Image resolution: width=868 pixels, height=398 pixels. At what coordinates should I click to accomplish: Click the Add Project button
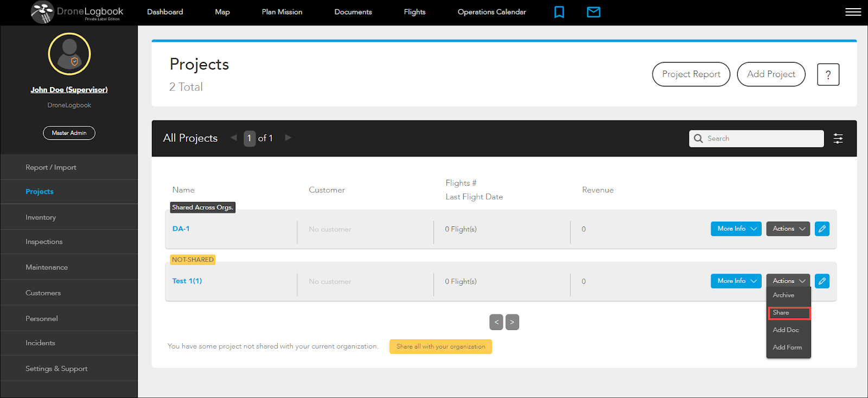coord(771,74)
